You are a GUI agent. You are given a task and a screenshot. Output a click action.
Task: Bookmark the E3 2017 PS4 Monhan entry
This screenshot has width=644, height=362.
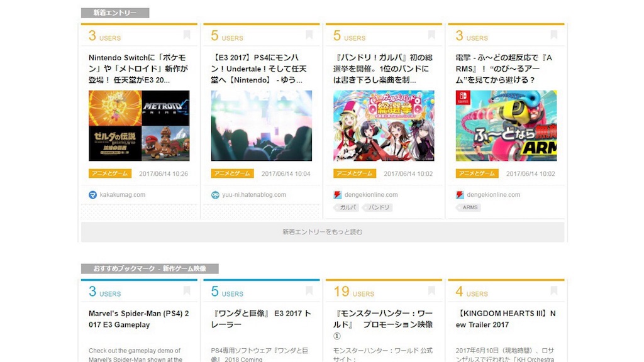(x=309, y=35)
